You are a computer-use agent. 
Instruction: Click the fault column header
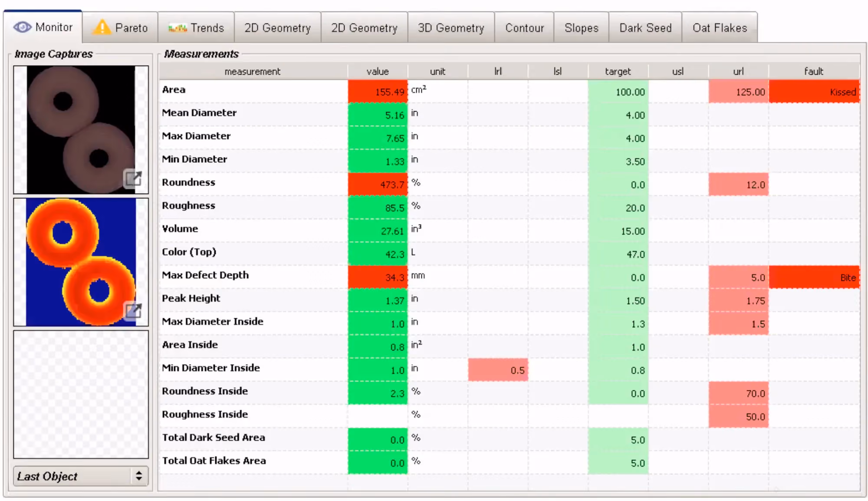coord(814,72)
